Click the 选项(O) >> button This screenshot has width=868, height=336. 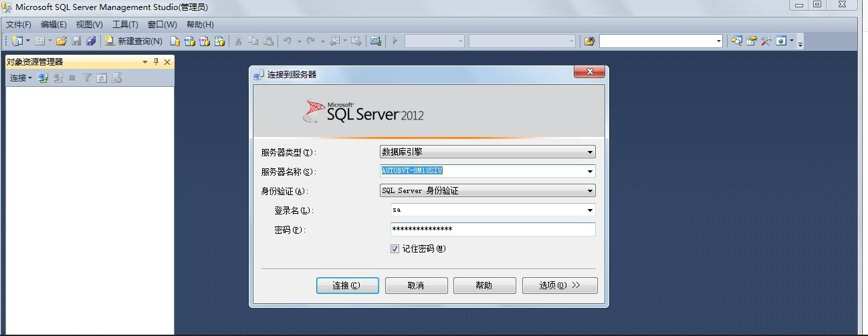tap(560, 285)
